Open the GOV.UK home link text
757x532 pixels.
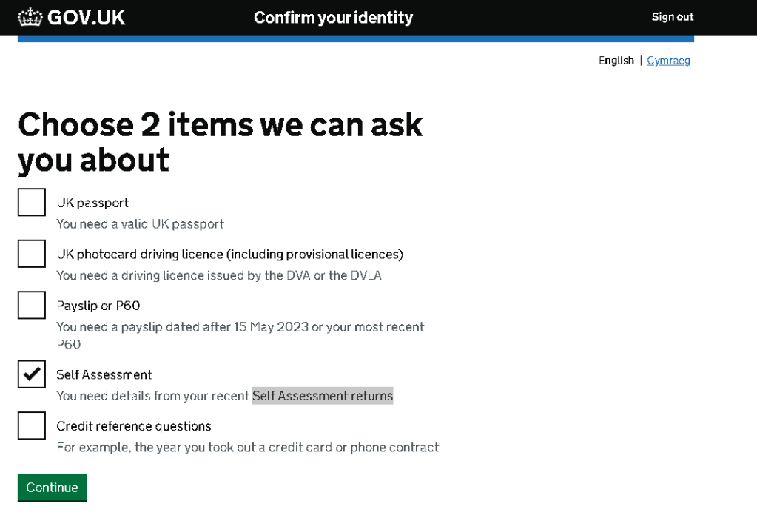pyautogui.click(x=86, y=17)
